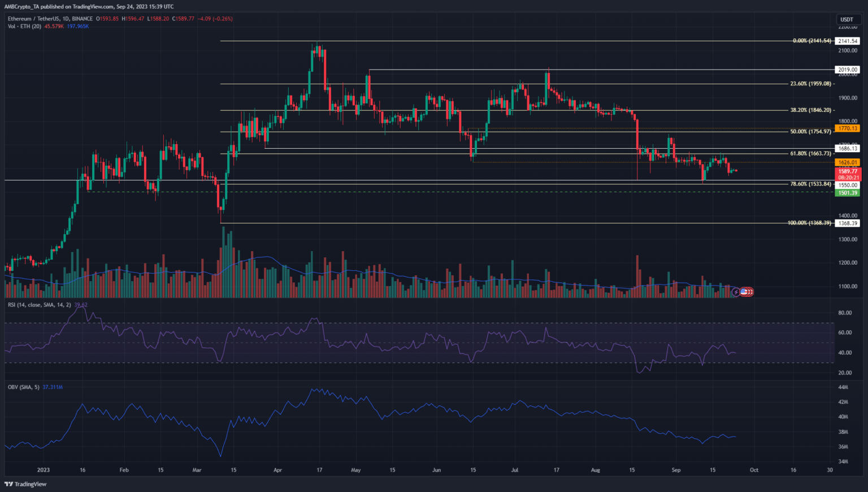Click the 100.00% (1368.39) Fibonacci level label
868x492 pixels.
(x=809, y=223)
